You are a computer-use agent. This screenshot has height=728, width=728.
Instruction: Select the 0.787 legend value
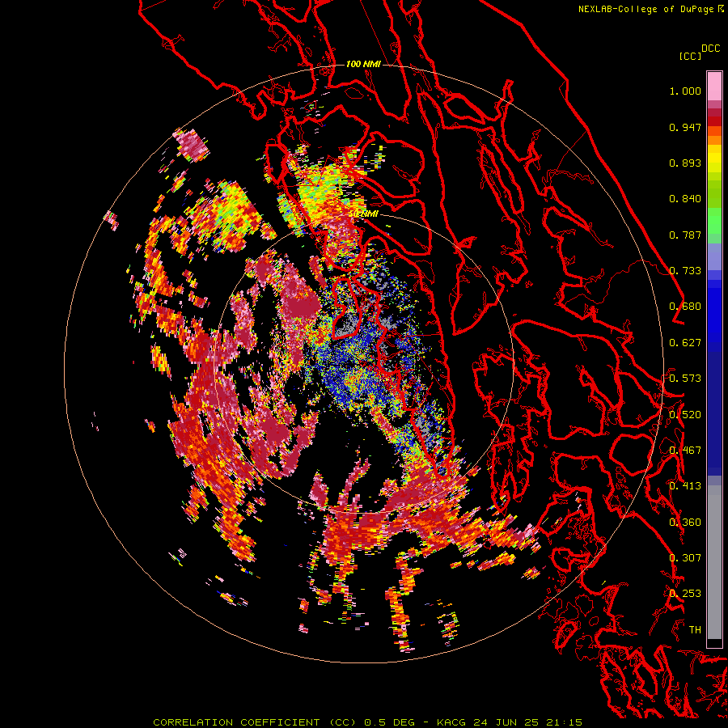pyautogui.click(x=685, y=235)
